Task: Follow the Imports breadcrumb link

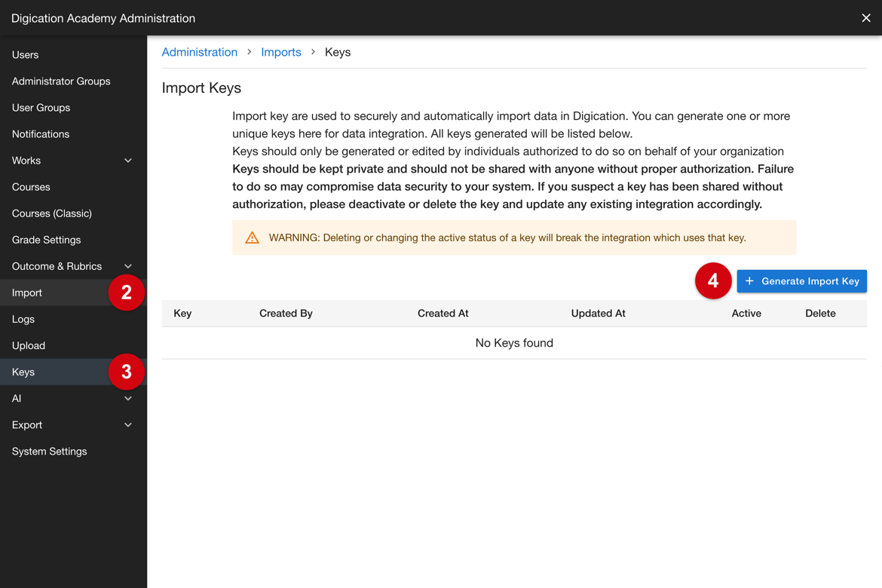Action: pyautogui.click(x=280, y=52)
